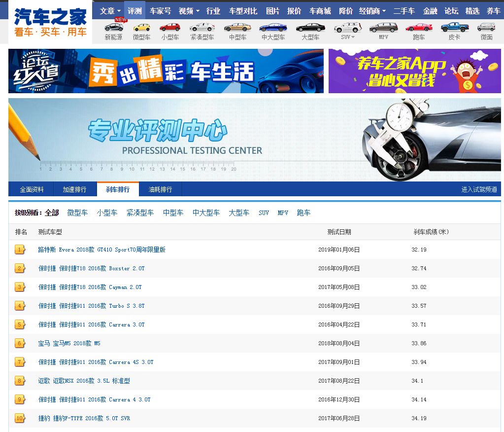Click the 论坛红人馆 banner ad
The width and height of the screenshot is (504, 432).
click(x=166, y=71)
